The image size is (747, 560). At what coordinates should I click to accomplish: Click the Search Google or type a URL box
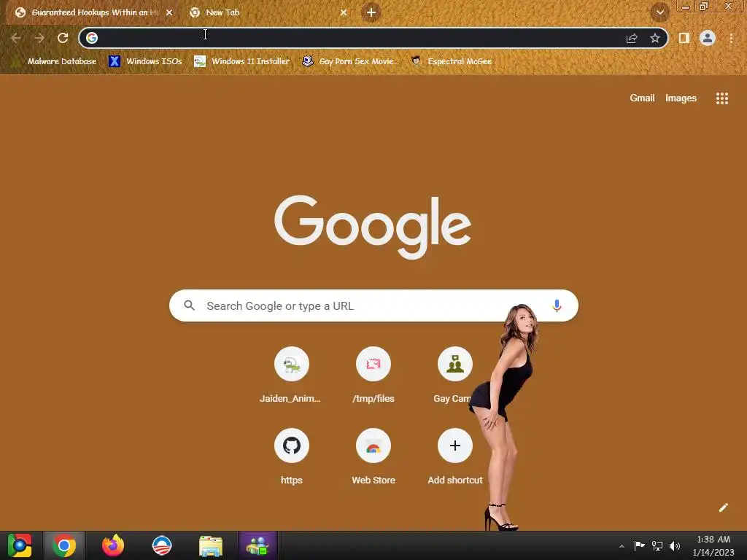(x=374, y=306)
